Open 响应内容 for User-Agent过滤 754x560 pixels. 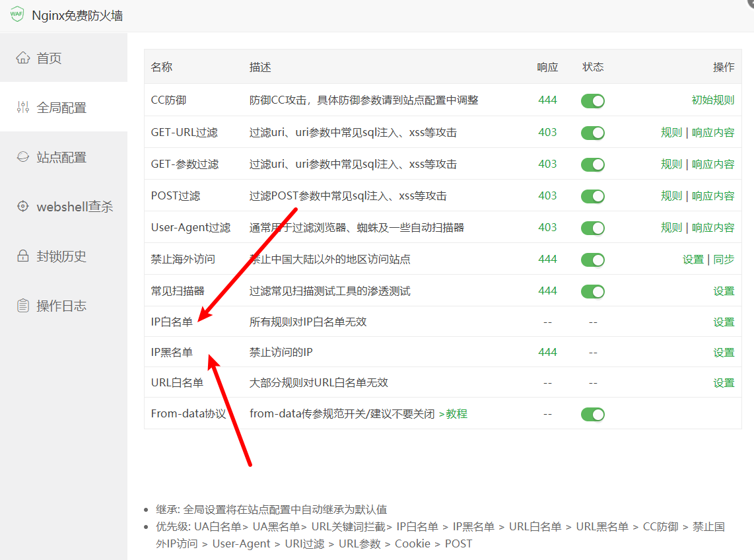click(x=713, y=228)
